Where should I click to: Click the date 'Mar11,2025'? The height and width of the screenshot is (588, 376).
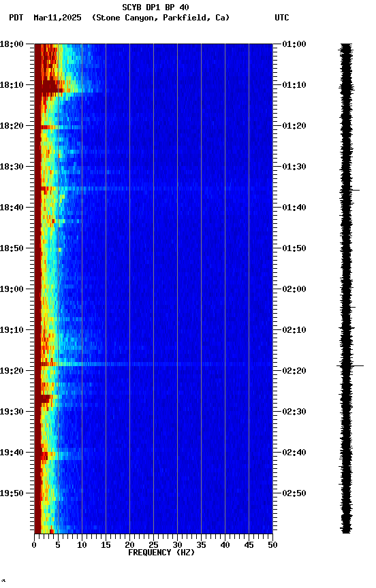point(57,18)
